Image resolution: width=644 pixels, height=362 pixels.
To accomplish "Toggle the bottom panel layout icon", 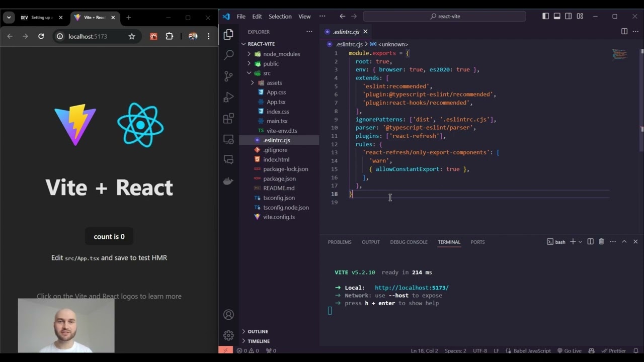I will click(557, 16).
